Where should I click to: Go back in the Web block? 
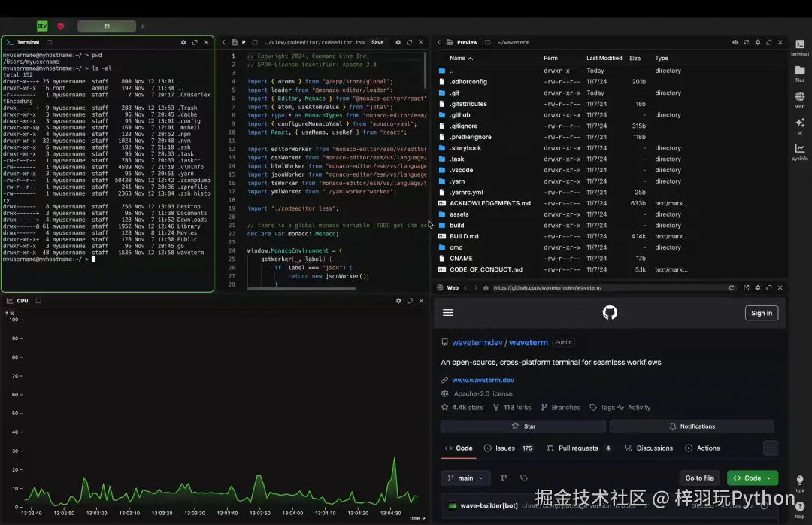tap(465, 287)
